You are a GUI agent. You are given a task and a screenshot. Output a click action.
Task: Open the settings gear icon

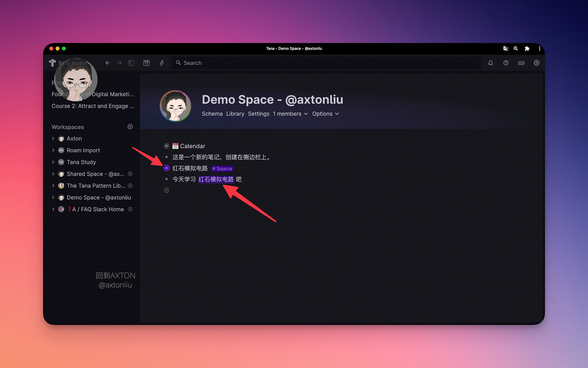pyautogui.click(x=537, y=63)
